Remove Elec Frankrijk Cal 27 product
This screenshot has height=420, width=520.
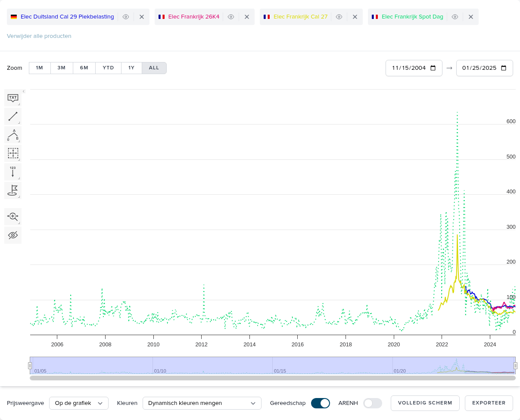(355, 17)
